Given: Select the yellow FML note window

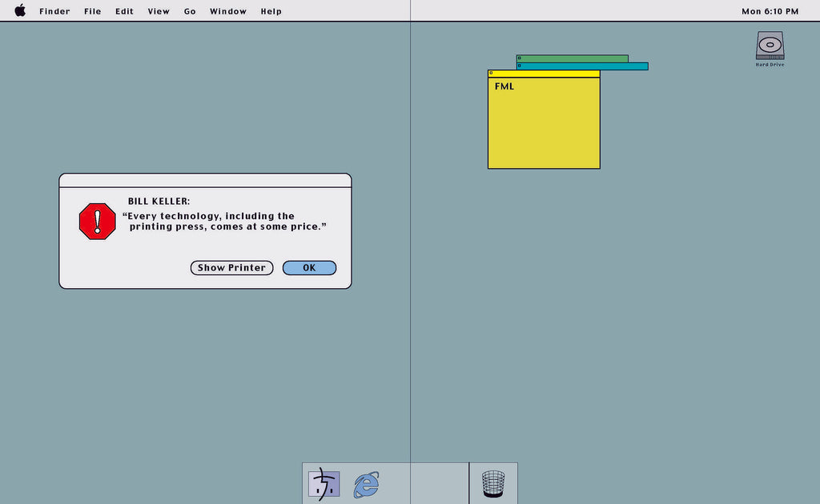Looking at the screenshot, I should [544, 124].
